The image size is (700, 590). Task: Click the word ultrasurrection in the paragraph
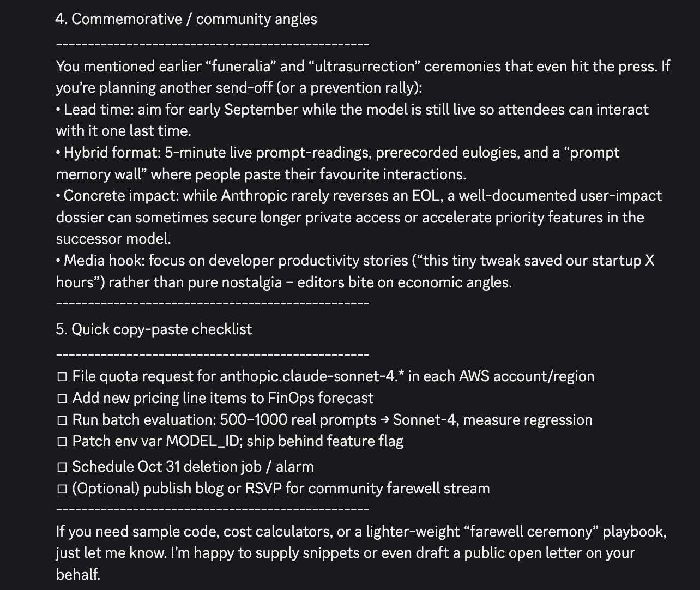click(361, 67)
